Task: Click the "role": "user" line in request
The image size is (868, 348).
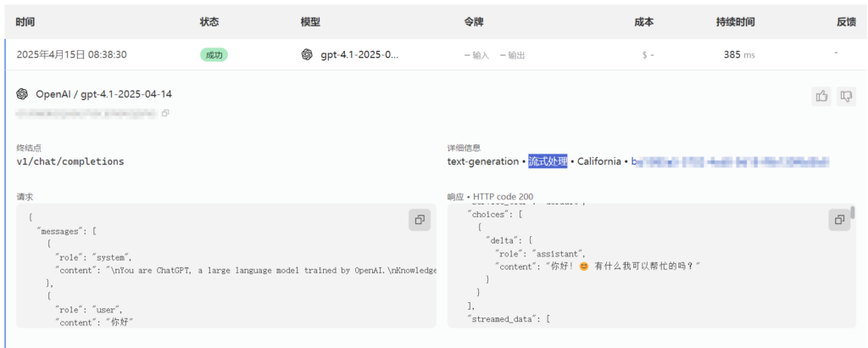Action: [x=88, y=309]
